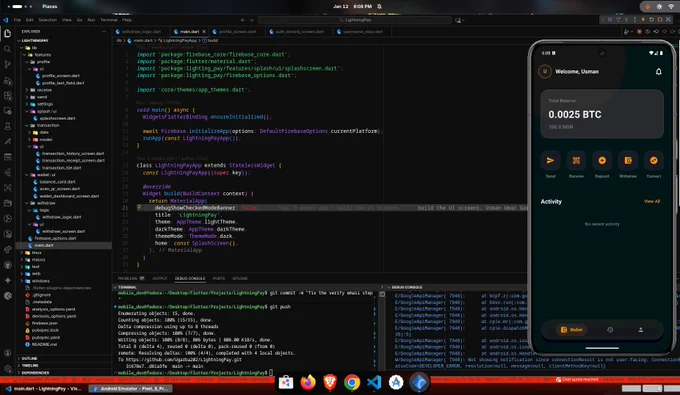Viewport: 680px width, 395px height.
Task: Expand the OUTLINE section
Action: tap(64, 359)
